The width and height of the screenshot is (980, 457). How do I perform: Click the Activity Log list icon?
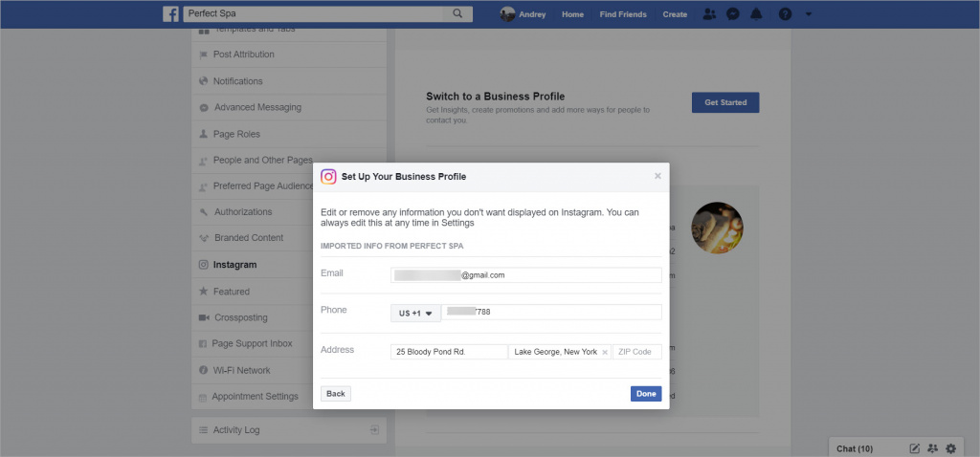click(x=203, y=430)
